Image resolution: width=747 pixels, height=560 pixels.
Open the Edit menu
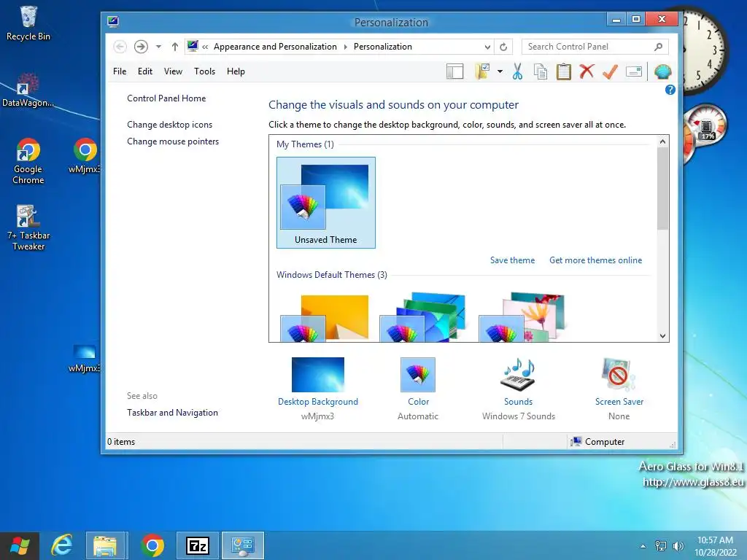[145, 71]
